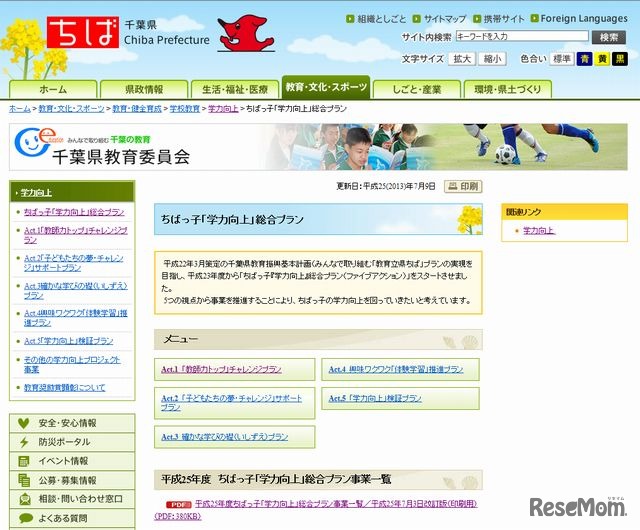Shrink text with 縮小 button
This screenshot has width=640, height=530.
[x=492, y=59]
